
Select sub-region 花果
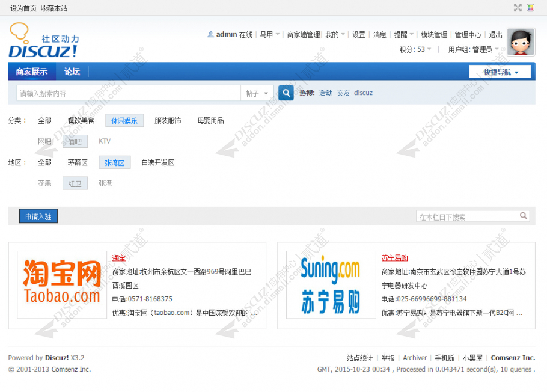coord(44,183)
